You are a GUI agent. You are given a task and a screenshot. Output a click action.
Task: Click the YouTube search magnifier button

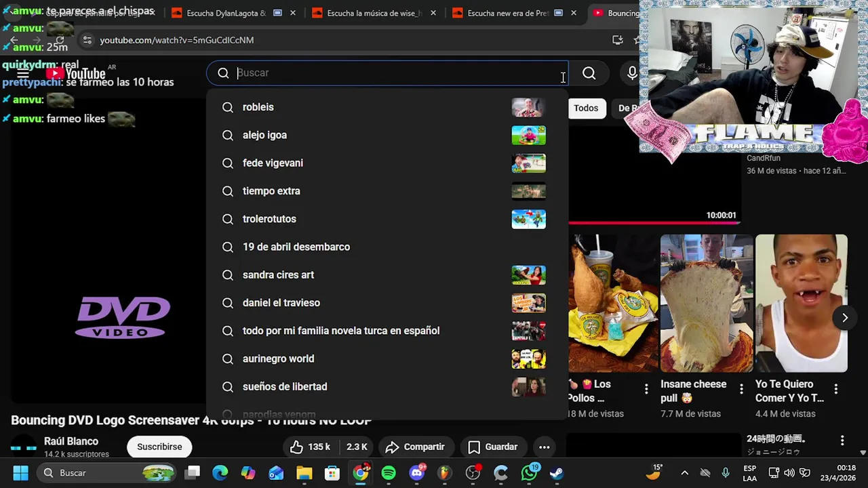pyautogui.click(x=589, y=73)
